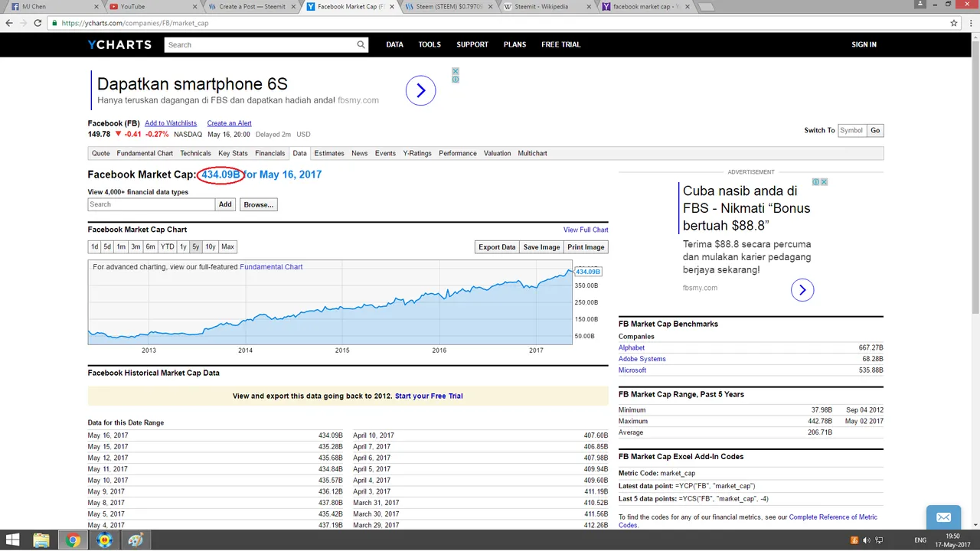Select the 6m chart range
980x551 pixels.
[150, 247]
